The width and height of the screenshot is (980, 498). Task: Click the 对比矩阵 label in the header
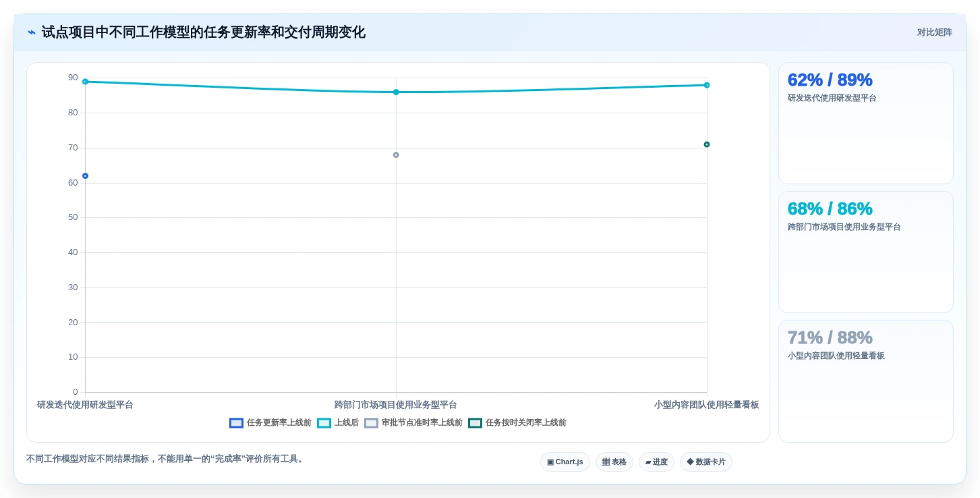934,32
